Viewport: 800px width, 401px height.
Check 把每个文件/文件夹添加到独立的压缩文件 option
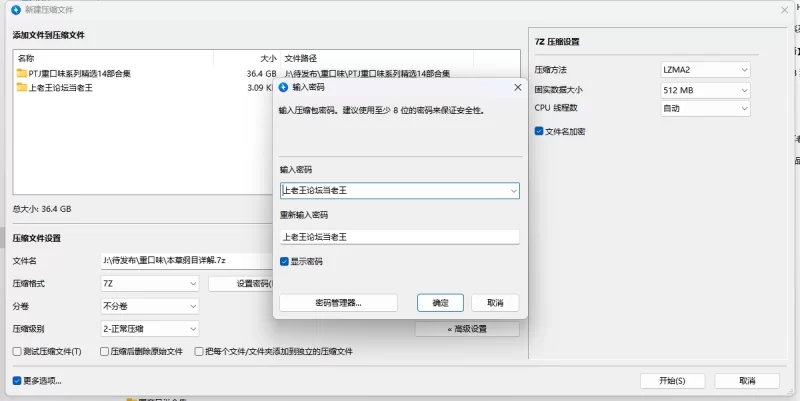(x=199, y=352)
